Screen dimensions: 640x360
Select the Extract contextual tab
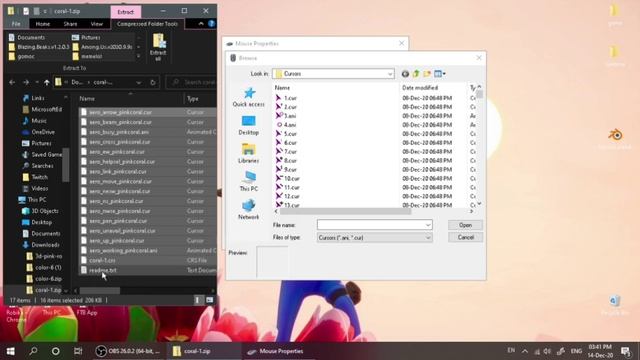126,12
